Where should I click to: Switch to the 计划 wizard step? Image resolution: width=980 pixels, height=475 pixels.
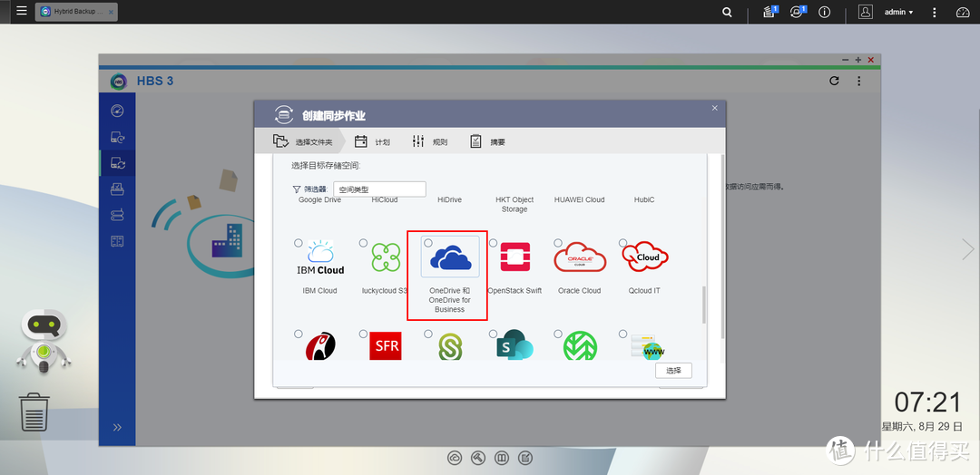[x=373, y=141]
